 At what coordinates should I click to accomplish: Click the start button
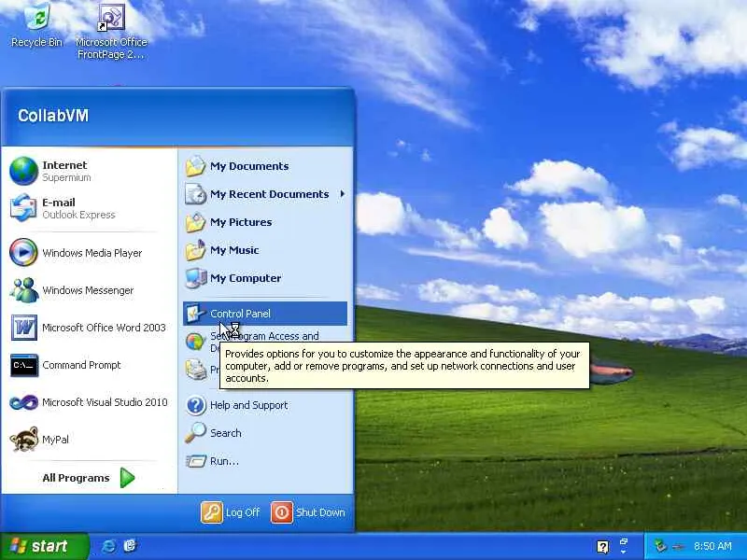44,546
